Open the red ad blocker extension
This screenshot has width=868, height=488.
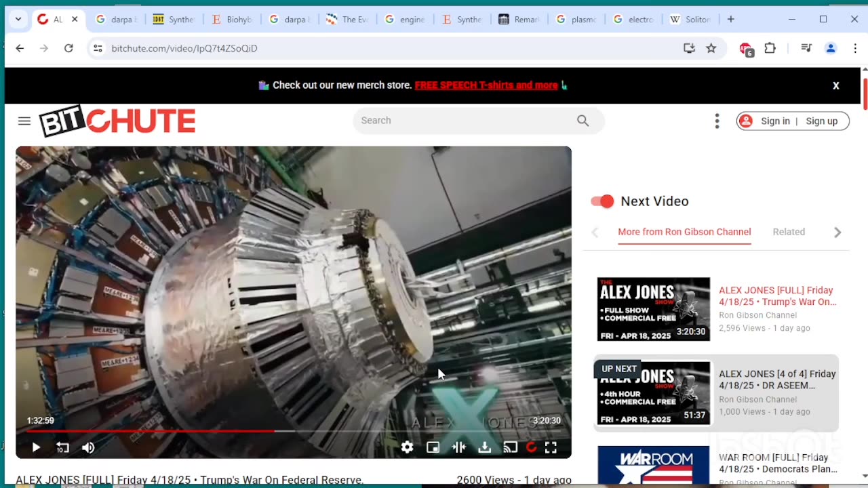(746, 49)
